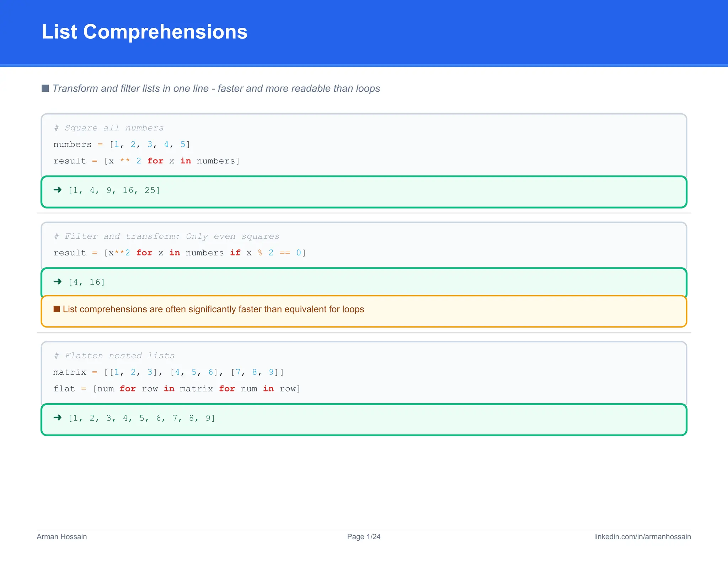
Task: Click the '# Filter and transform' comment line
Action: (x=166, y=236)
